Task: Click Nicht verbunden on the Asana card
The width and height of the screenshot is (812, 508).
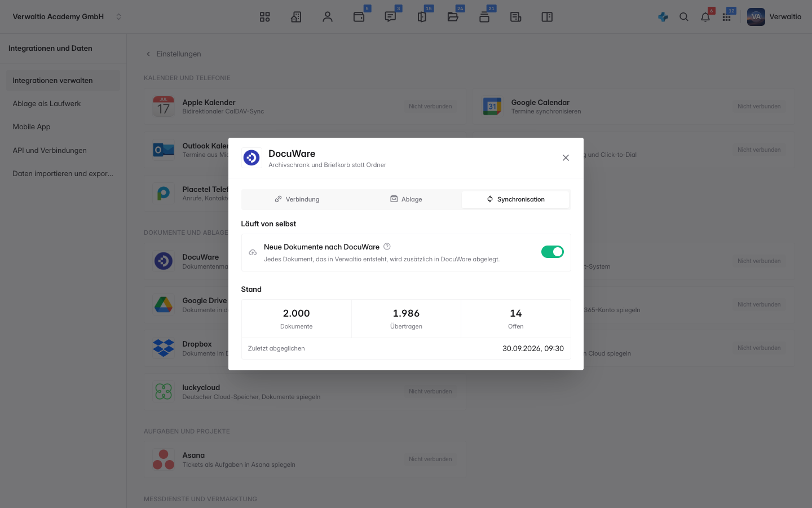Action: coord(430,459)
